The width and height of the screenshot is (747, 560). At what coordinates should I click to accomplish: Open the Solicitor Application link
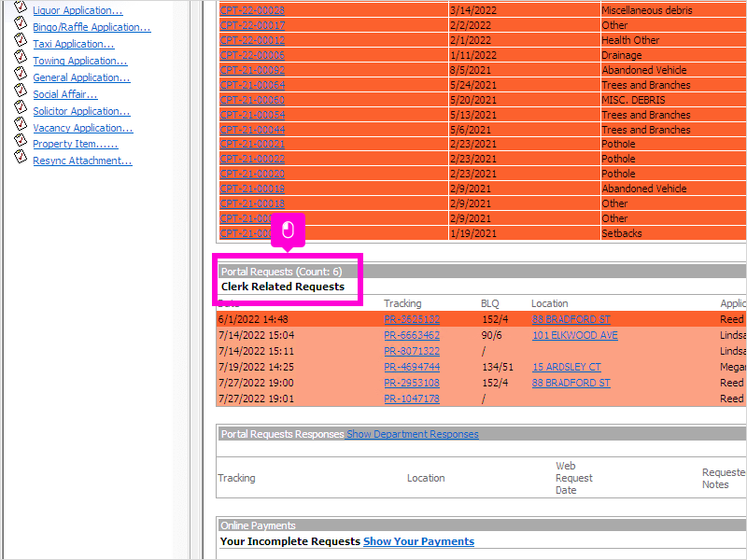tap(81, 111)
